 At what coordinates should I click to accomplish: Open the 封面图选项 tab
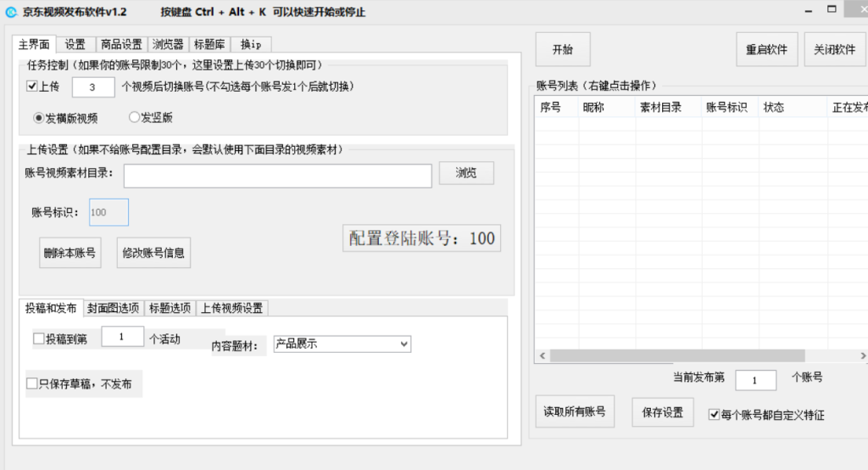(x=114, y=308)
